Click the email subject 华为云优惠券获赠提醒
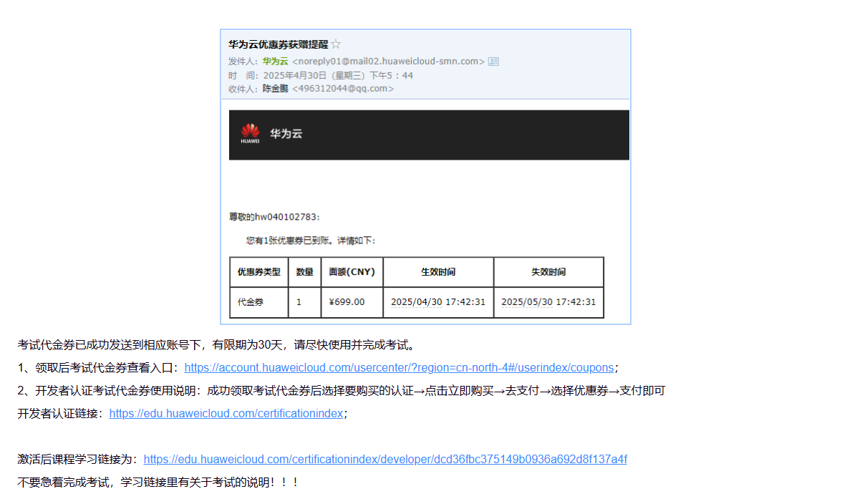The image size is (842, 504). [278, 44]
